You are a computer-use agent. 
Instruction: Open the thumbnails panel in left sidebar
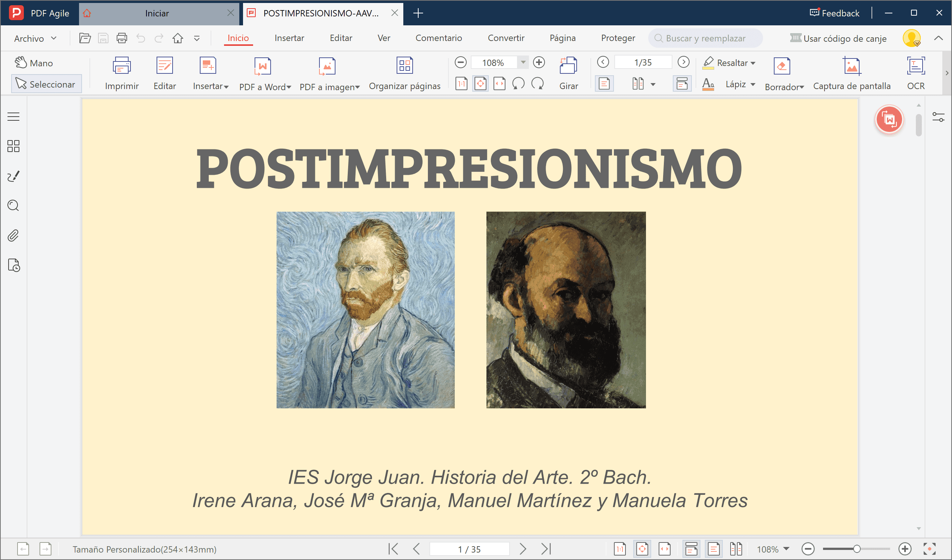13,146
